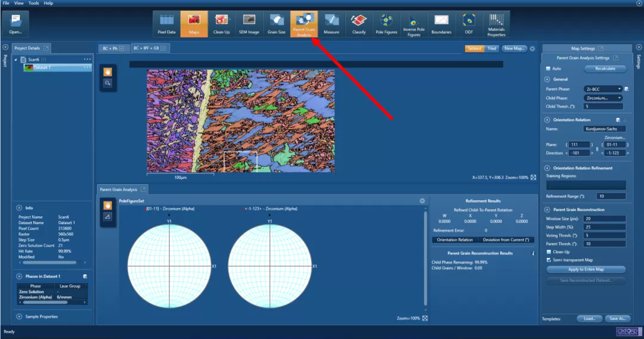
Task: Click the Recalculate button
Action: click(605, 69)
